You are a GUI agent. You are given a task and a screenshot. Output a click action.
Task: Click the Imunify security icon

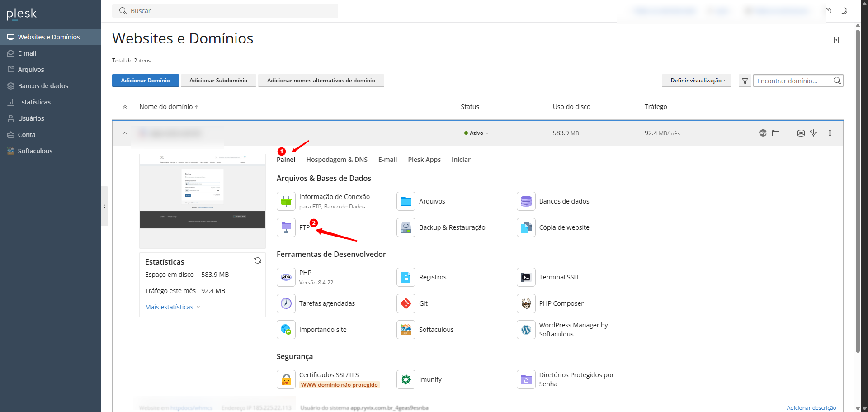pos(406,379)
